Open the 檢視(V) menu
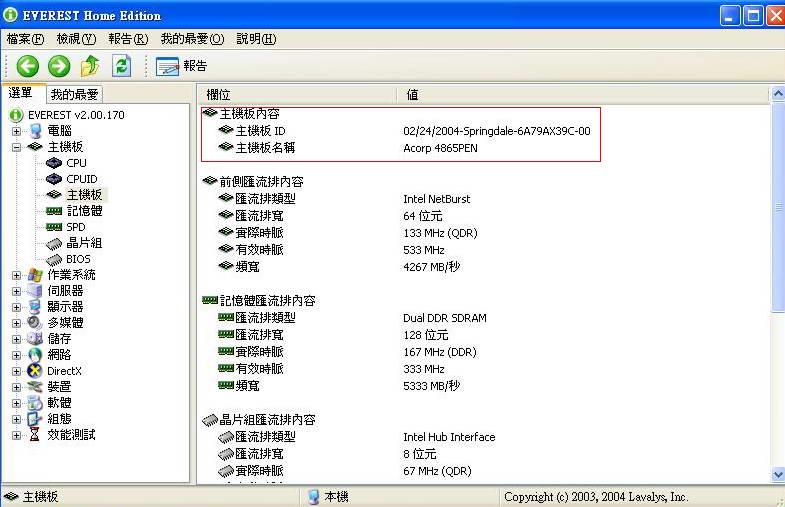Viewport: 785px width, 507px height. pos(76,39)
